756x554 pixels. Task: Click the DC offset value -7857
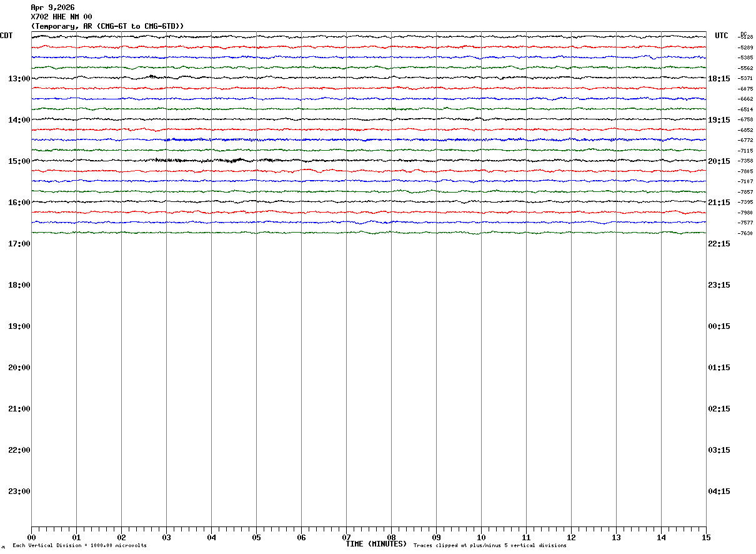(x=745, y=192)
